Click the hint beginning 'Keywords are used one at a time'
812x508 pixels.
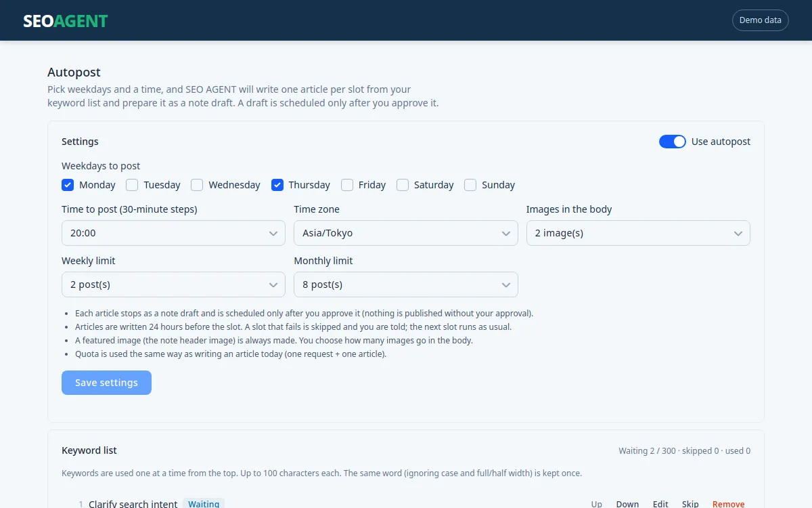(x=321, y=473)
